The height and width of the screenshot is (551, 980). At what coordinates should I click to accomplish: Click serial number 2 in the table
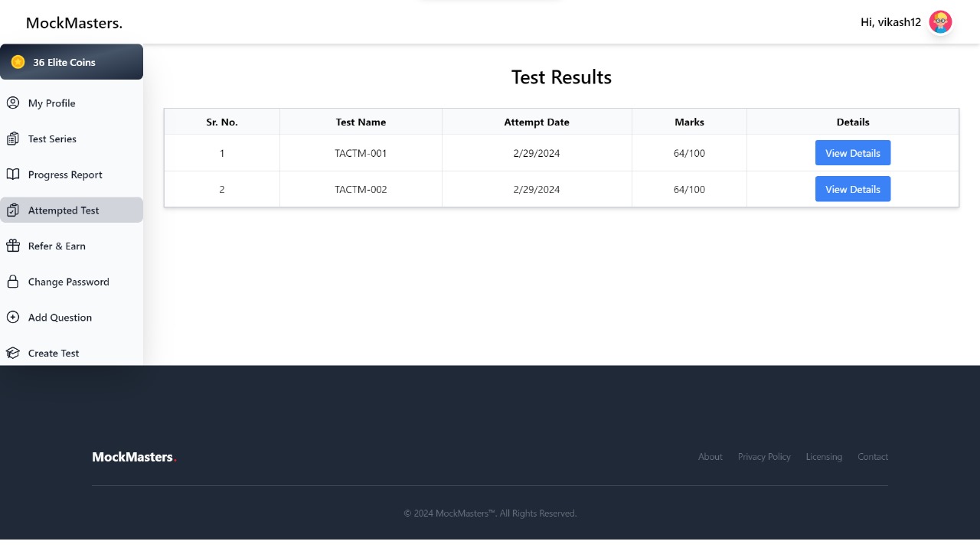click(x=222, y=189)
